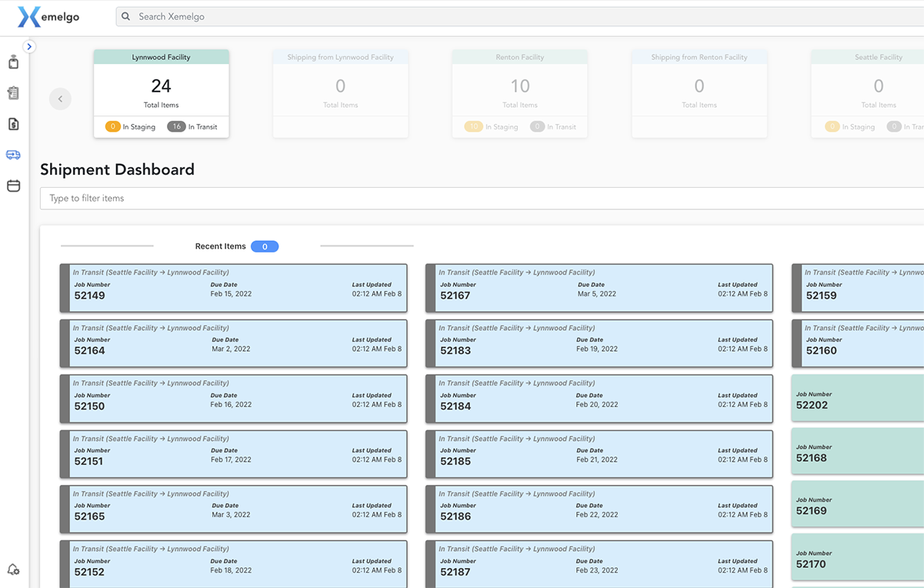The width and height of the screenshot is (924, 588).
Task: Open the asset tracking tag icon in sidebar
Action: pyautogui.click(x=13, y=62)
